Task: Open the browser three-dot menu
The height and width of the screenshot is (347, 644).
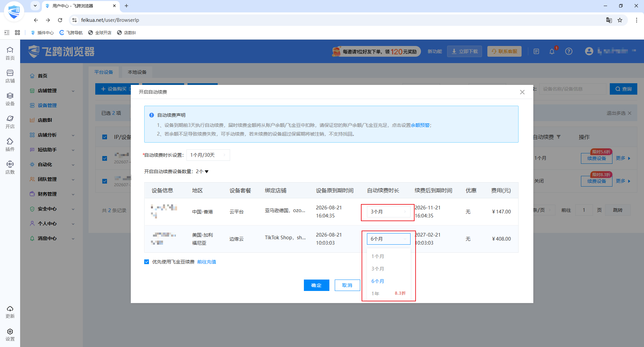Action: click(636, 20)
